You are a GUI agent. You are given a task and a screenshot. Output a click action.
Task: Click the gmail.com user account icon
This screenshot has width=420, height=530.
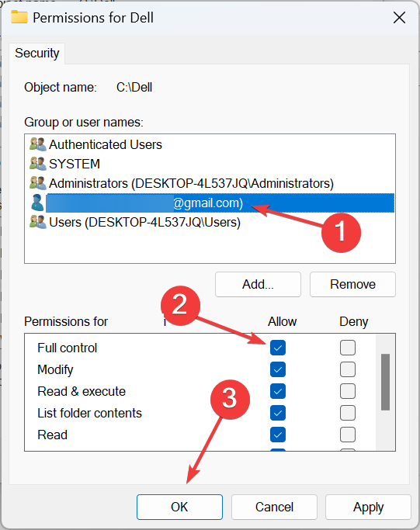37,203
